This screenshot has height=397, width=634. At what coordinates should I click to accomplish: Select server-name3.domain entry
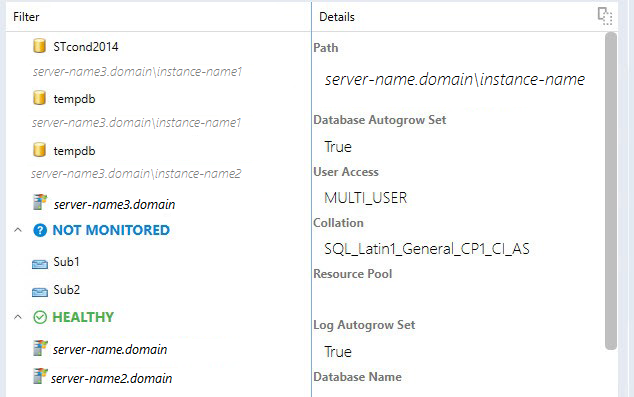coord(114,205)
